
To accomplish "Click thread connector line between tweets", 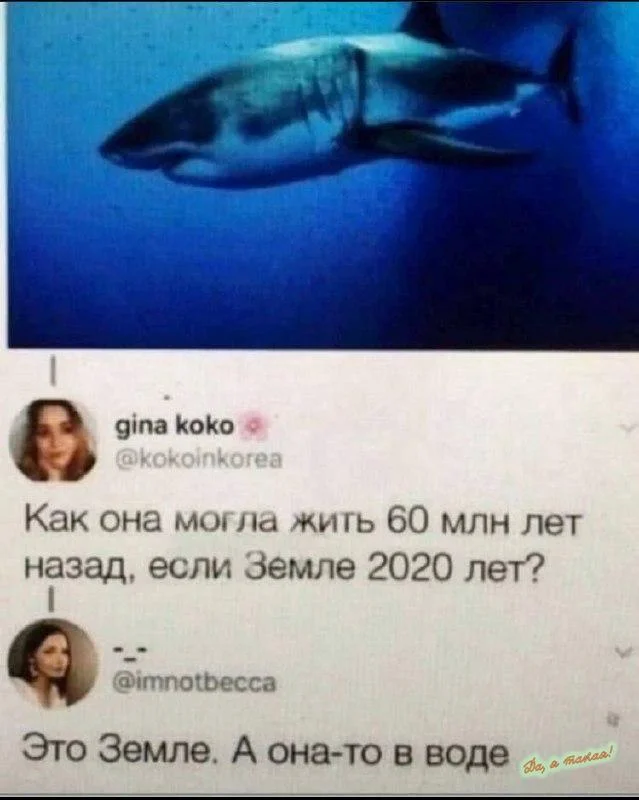I will (x=51, y=598).
